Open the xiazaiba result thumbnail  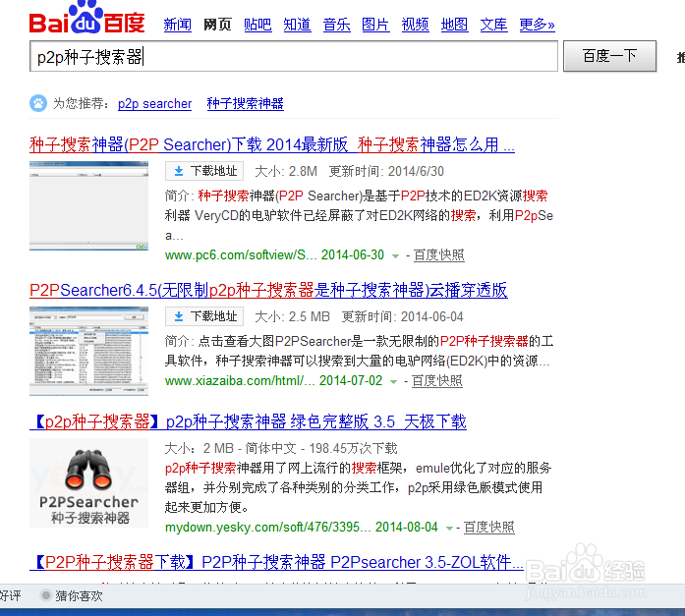(88, 351)
